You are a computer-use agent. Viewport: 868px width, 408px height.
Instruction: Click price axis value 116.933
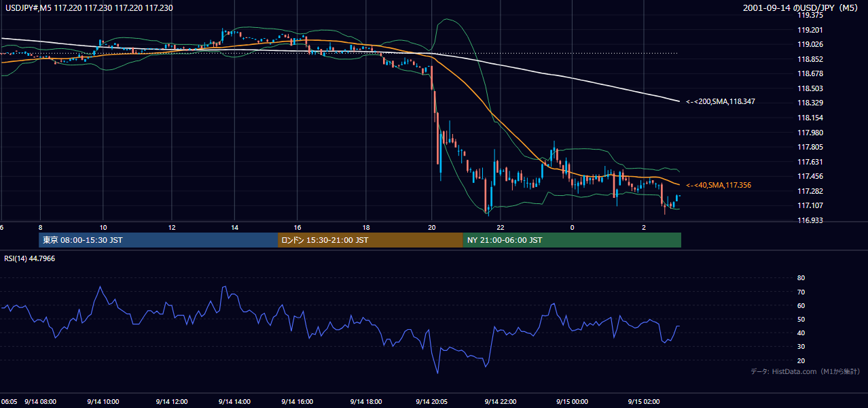click(x=811, y=220)
